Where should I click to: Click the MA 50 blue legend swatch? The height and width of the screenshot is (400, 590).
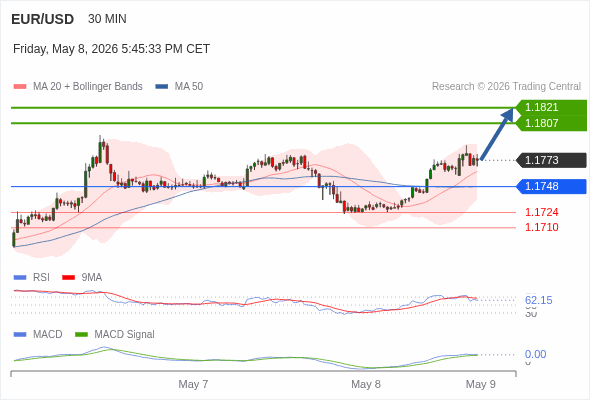pos(162,87)
